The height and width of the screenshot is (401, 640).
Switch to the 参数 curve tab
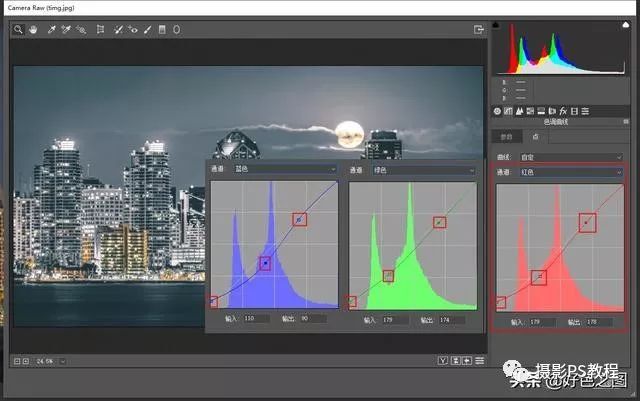point(507,137)
